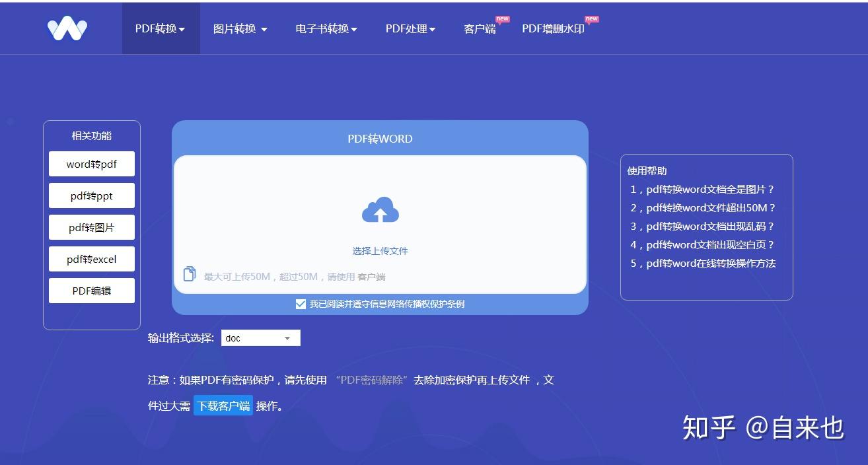Click the cloud upload icon
Image resolution: width=868 pixels, height=465 pixels.
(x=380, y=210)
